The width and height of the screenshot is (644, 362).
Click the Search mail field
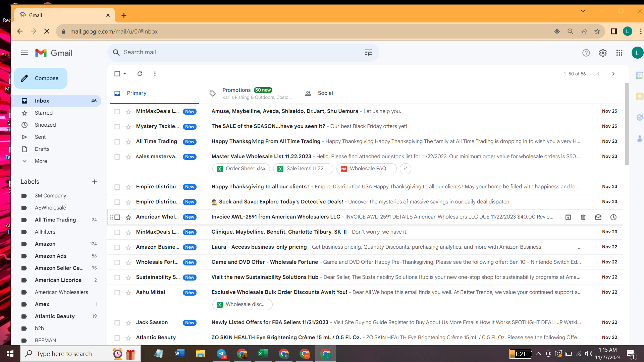pos(243,52)
